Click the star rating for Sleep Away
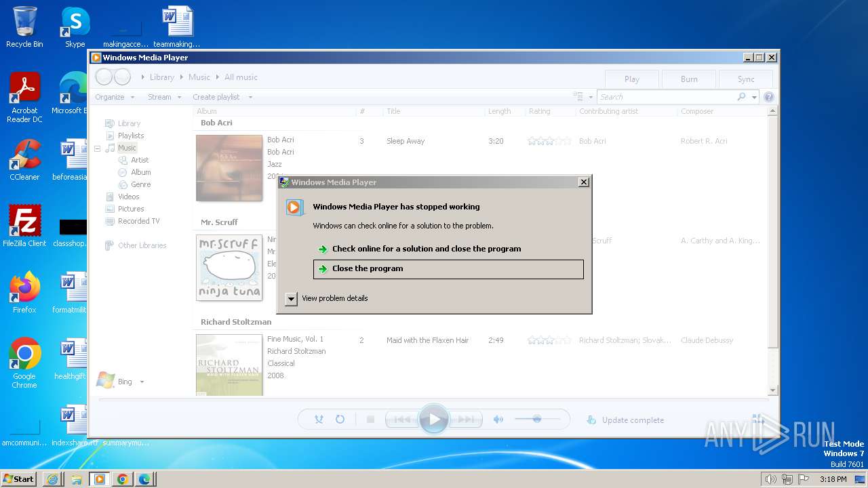 pos(549,141)
